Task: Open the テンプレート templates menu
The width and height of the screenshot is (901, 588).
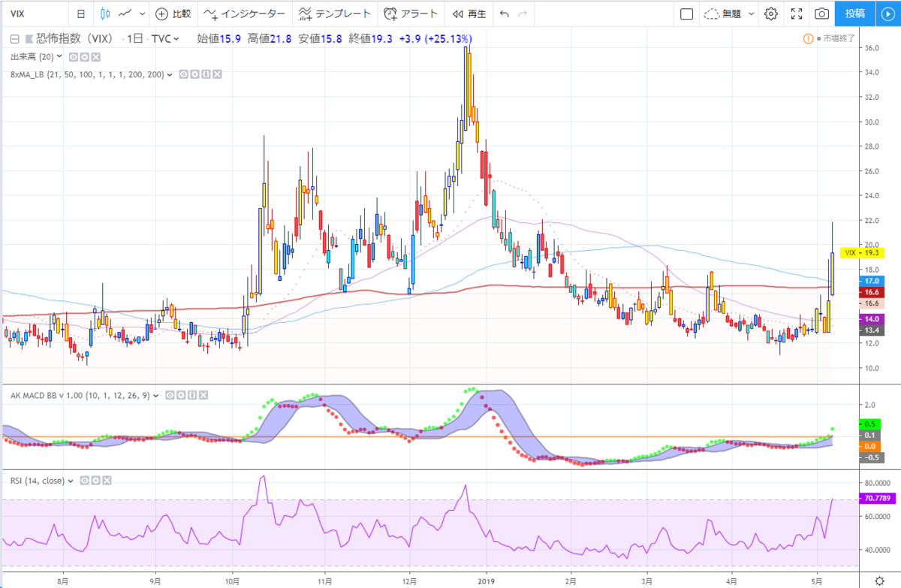Action: 334,14
